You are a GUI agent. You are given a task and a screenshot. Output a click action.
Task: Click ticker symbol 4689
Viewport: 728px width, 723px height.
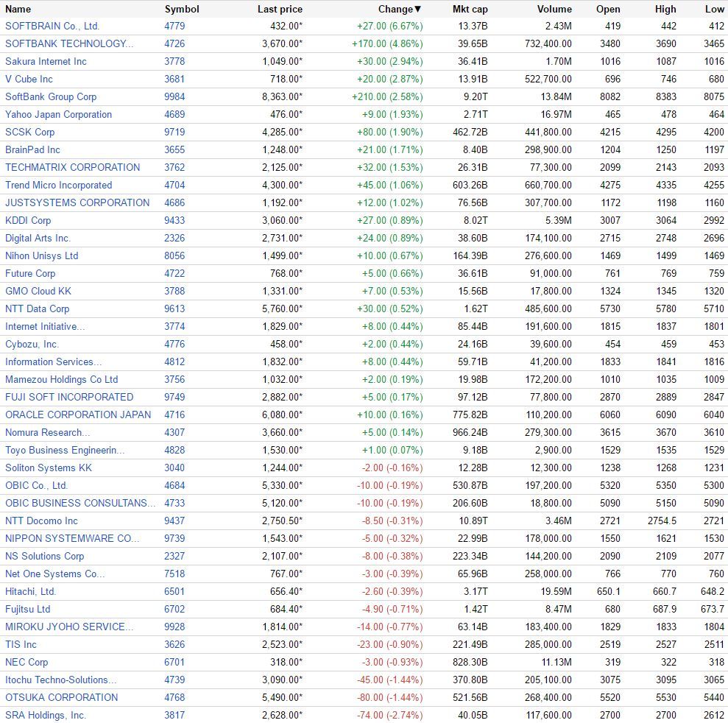pos(174,114)
